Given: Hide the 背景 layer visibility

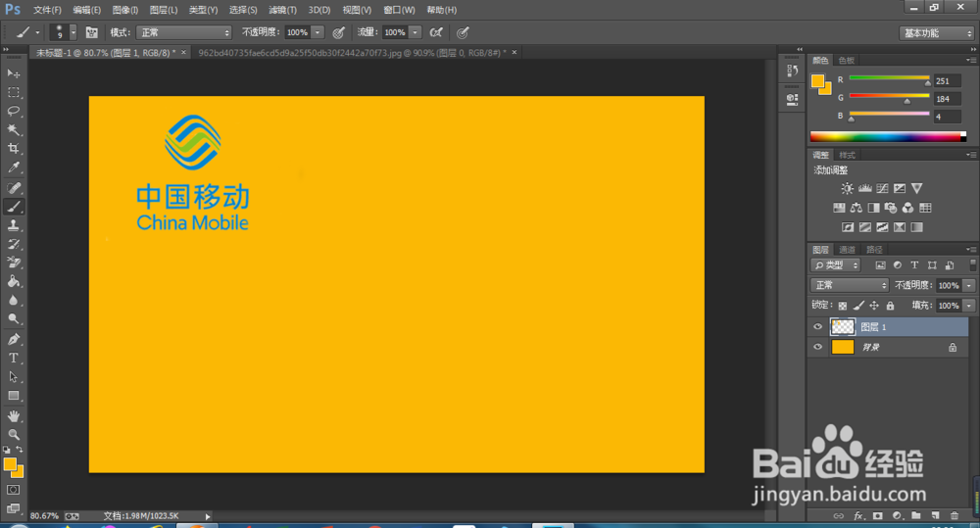Looking at the screenshot, I should (817, 347).
